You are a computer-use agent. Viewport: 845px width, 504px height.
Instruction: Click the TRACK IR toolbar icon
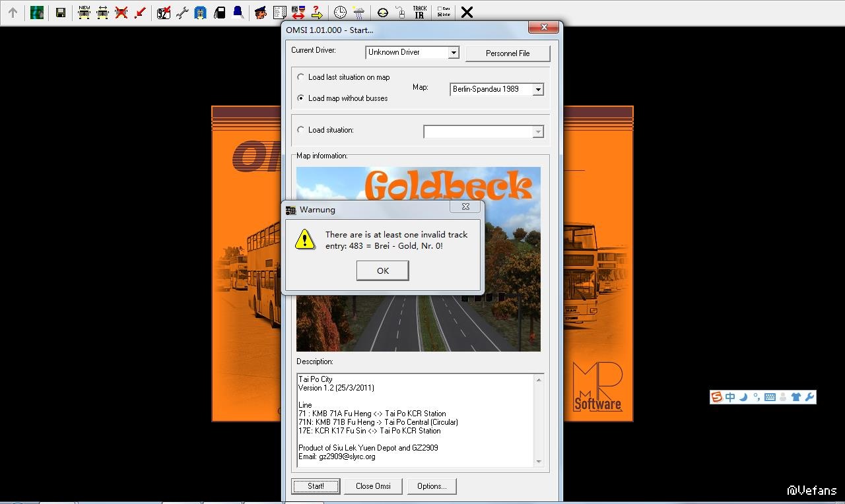pyautogui.click(x=419, y=13)
